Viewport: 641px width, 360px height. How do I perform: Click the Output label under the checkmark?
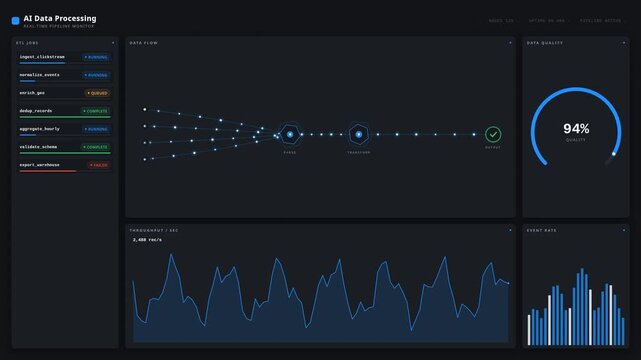(493, 148)
